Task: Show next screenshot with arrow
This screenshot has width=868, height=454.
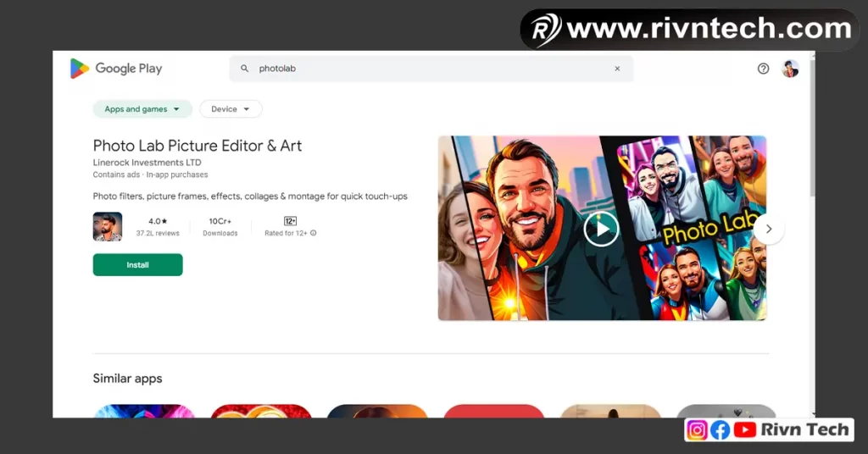Action: [x=768, y=229]
